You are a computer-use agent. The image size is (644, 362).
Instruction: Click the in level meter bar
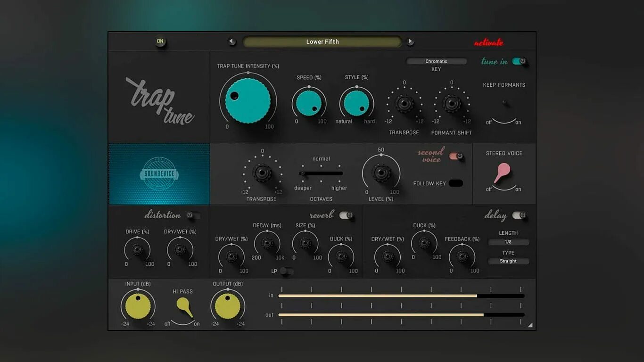401,296
